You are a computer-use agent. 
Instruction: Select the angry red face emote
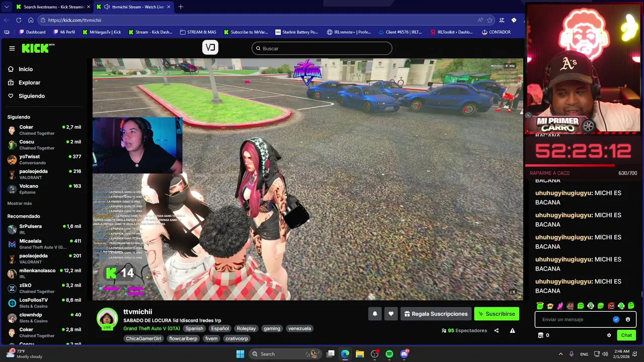(611, 306)
